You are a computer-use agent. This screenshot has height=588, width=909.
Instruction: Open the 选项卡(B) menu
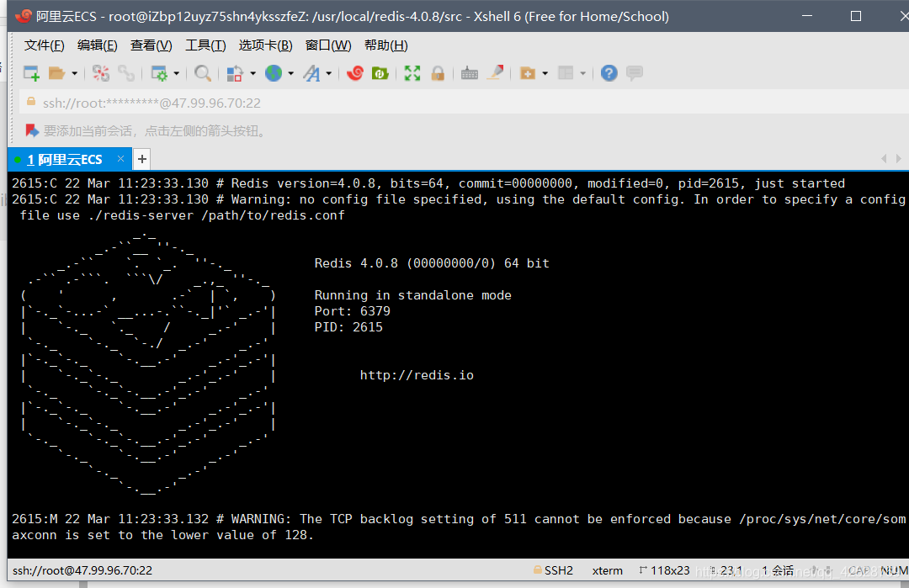tap(265, 45)
